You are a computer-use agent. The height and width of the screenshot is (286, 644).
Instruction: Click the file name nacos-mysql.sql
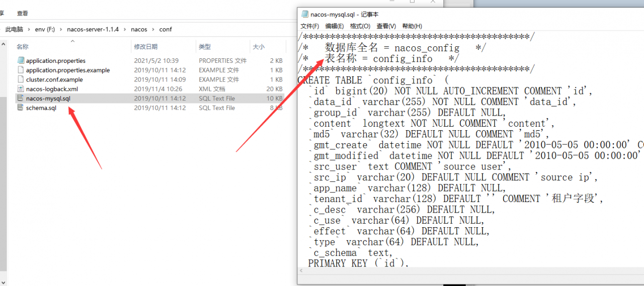coord(48,99)
